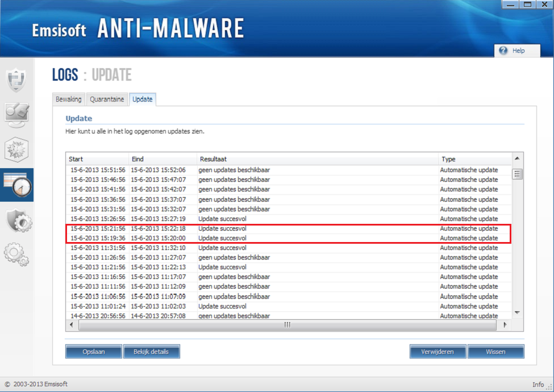Click the vertical scrollbar thumb
This screenshot has height=392, width=554.
[517, 174]
